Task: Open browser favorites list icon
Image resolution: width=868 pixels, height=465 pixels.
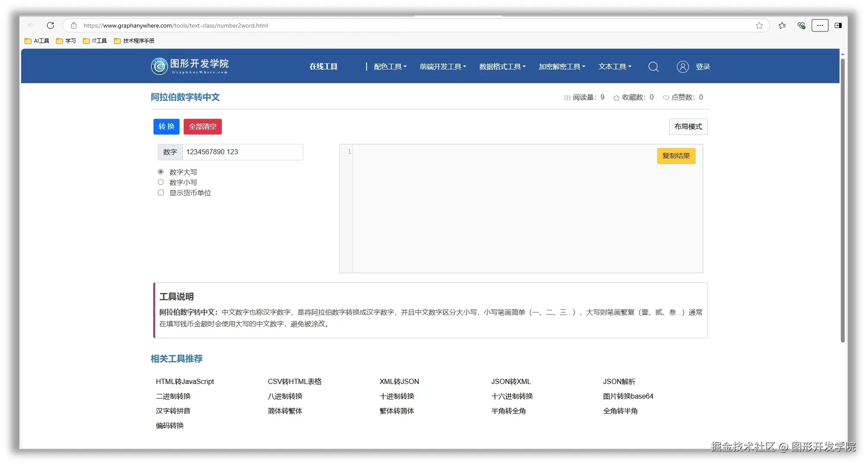Action: pos(782,25)
